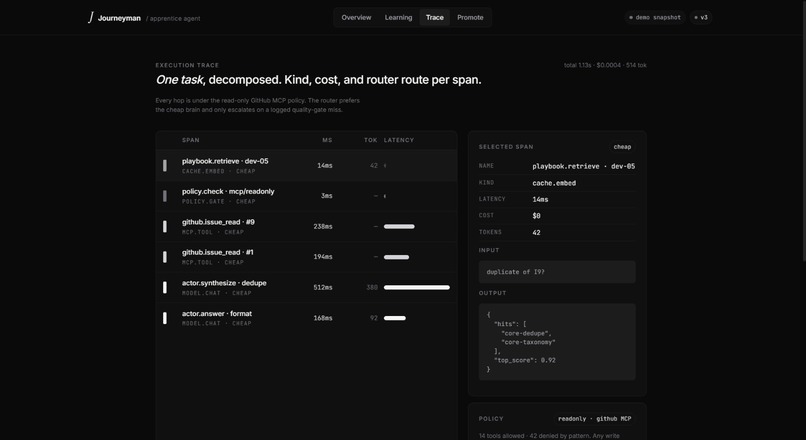Click the POLICY panel title
This screenshot has width=806, height=440.
coord(491,419)
